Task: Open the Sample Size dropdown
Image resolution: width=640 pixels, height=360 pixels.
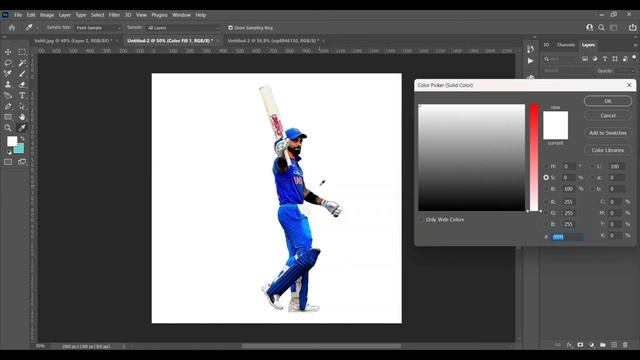Action: click(x=98, y=28)
